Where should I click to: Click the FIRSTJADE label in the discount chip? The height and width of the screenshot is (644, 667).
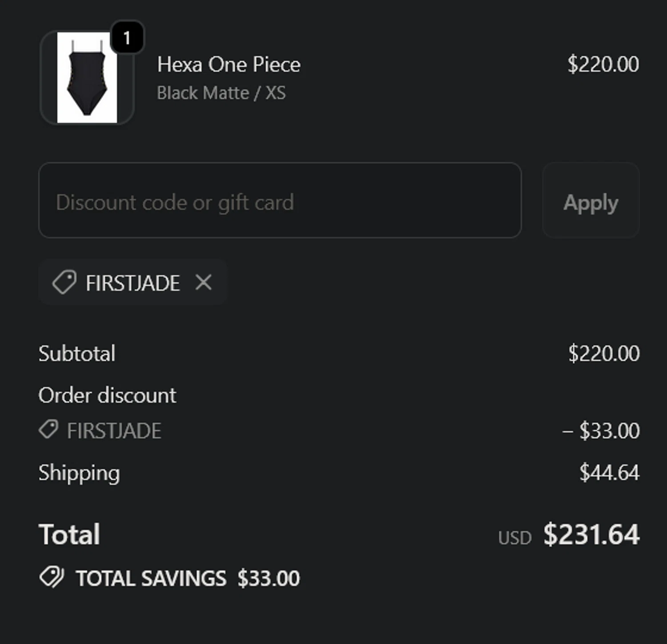click(x=133, y=283)
